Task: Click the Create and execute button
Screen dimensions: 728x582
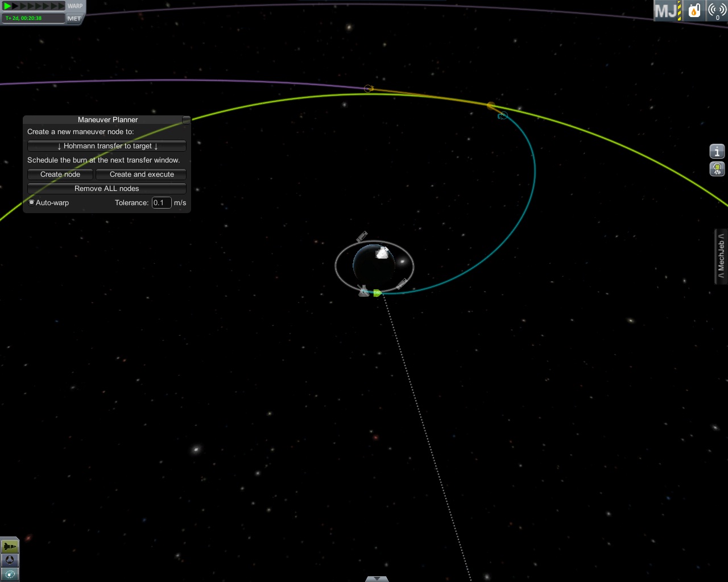Action: [x=142, y=174]
